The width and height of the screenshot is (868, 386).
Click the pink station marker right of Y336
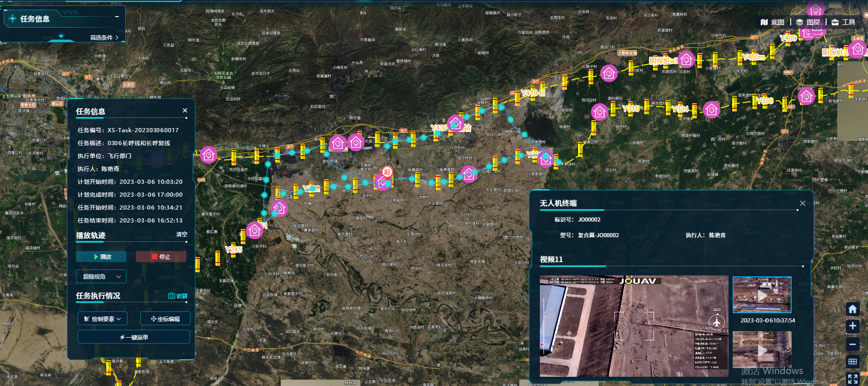806,96
